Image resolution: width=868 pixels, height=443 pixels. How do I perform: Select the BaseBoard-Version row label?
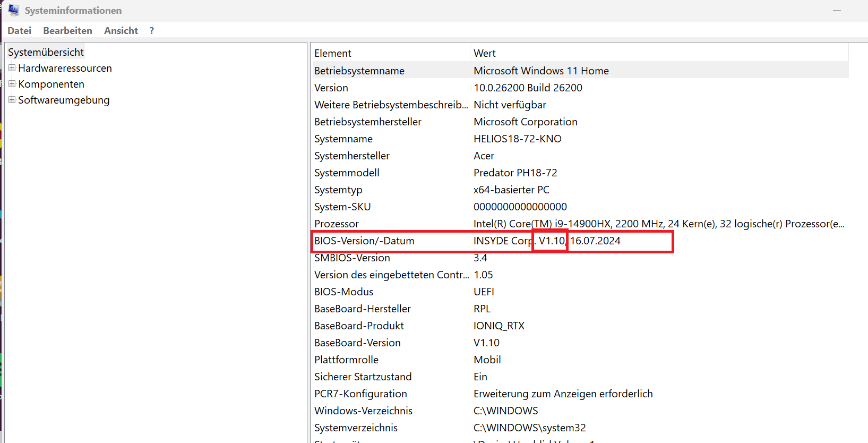point(357,343)
